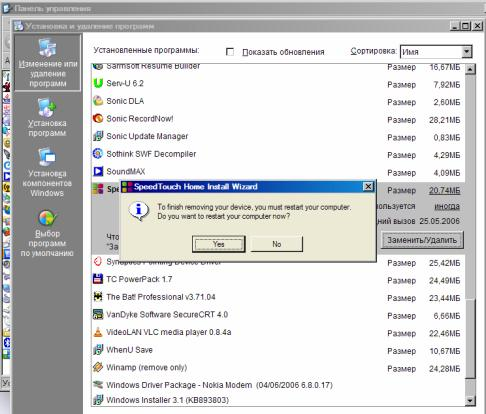
Task: Select SoundMAX entry
Action: tap(278, 172)
